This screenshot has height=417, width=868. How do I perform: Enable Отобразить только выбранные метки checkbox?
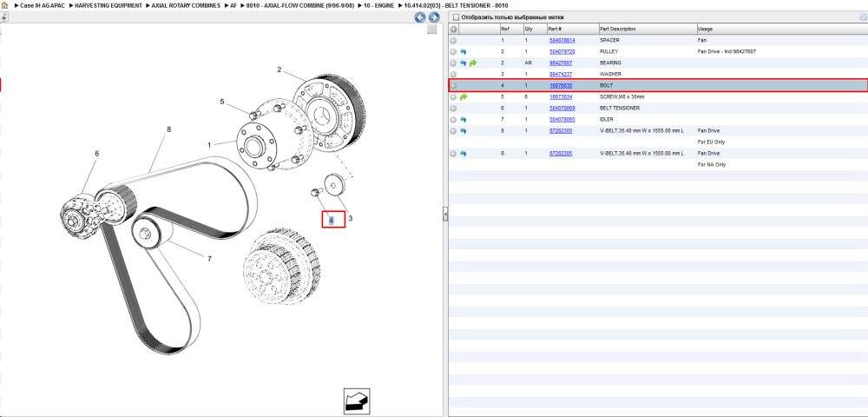coord(455,17)
